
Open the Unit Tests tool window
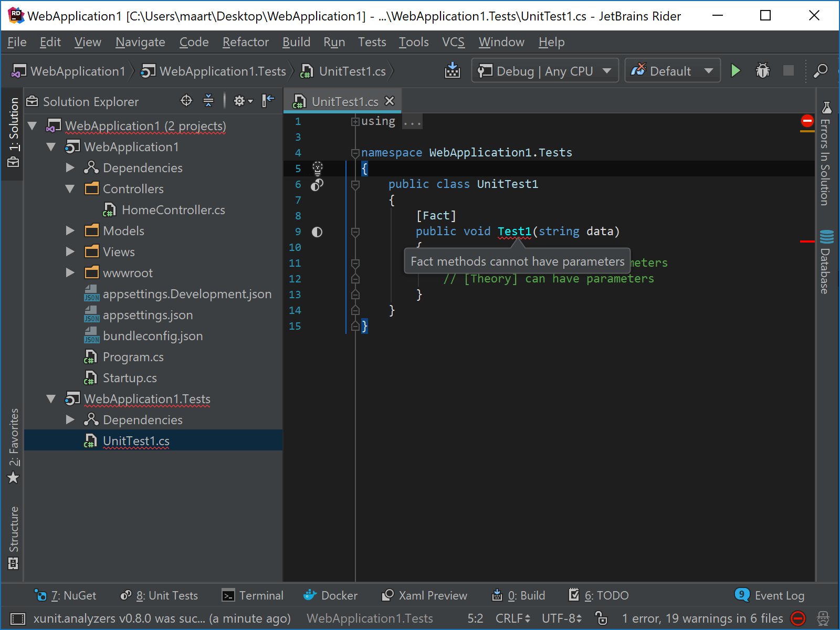tap(159, 595)
